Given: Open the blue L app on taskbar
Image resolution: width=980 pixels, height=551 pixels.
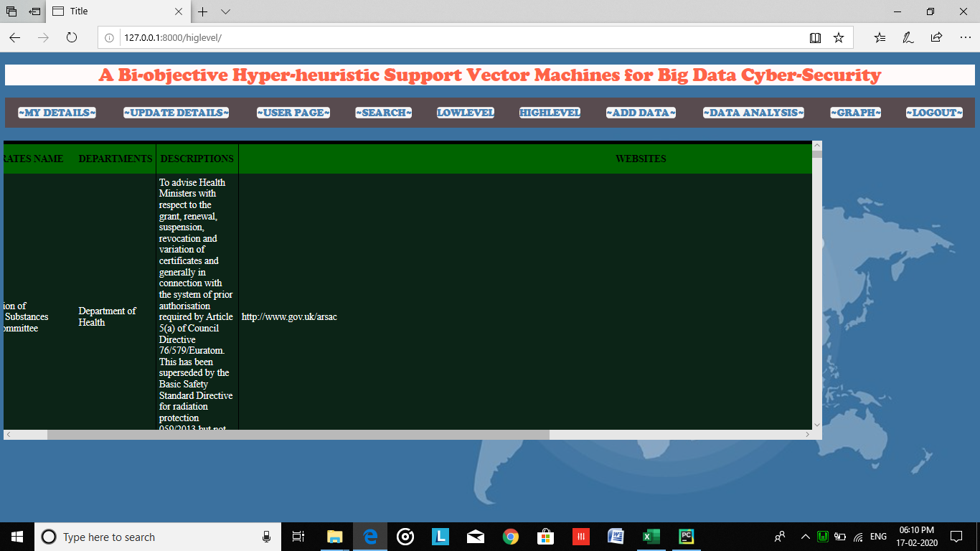Looking at the screenshot, I should tap(440, 537).
